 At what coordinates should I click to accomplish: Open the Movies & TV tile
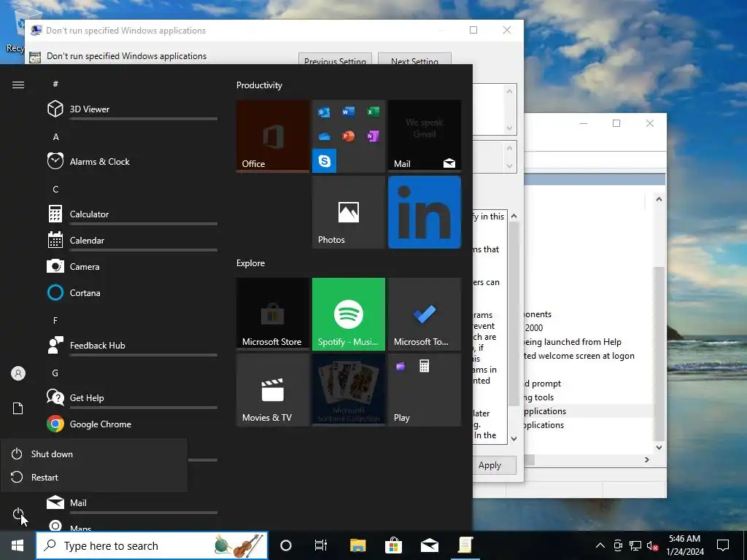coord(273,390)
